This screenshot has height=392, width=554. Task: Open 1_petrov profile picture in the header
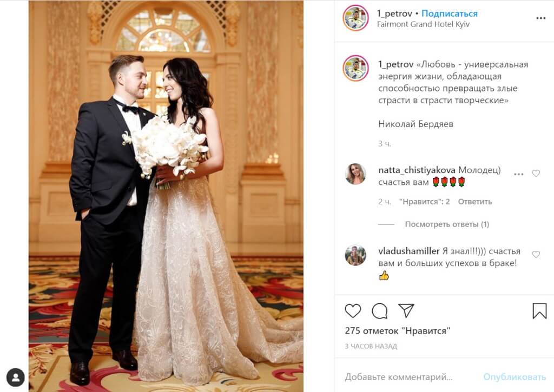pyautogui.click(x=356, y=18)
